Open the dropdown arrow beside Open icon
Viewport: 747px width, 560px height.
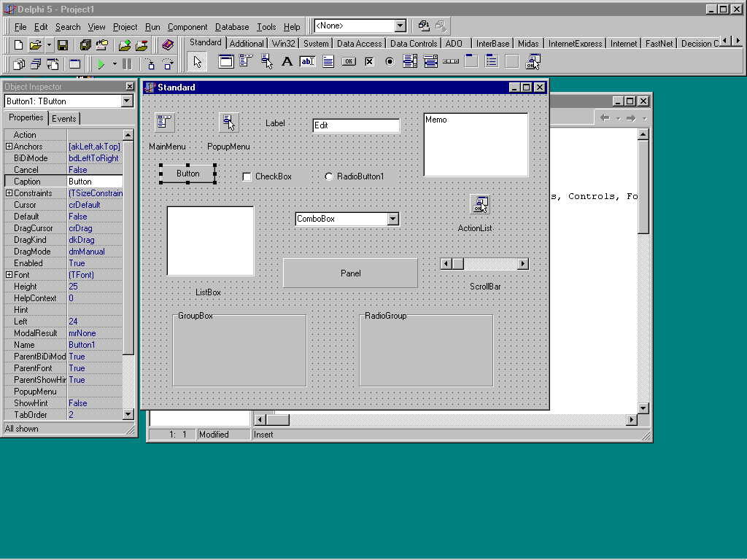[49, 44]
